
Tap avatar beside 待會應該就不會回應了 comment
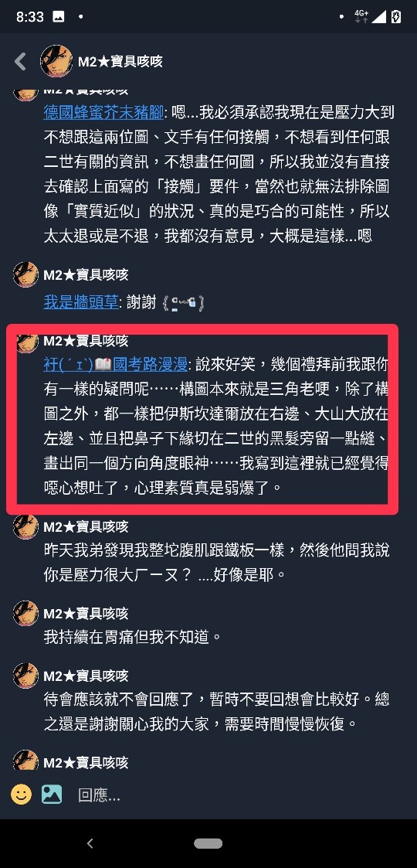point(25,676)
